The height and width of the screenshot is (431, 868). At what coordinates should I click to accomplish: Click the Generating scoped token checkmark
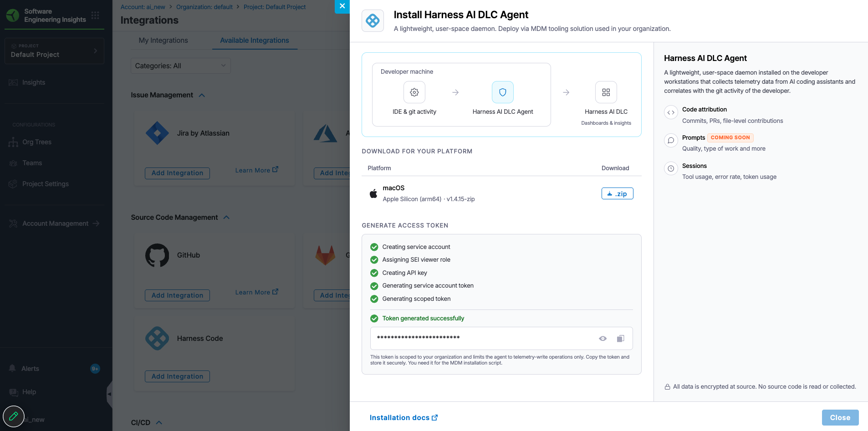[374, 299]
